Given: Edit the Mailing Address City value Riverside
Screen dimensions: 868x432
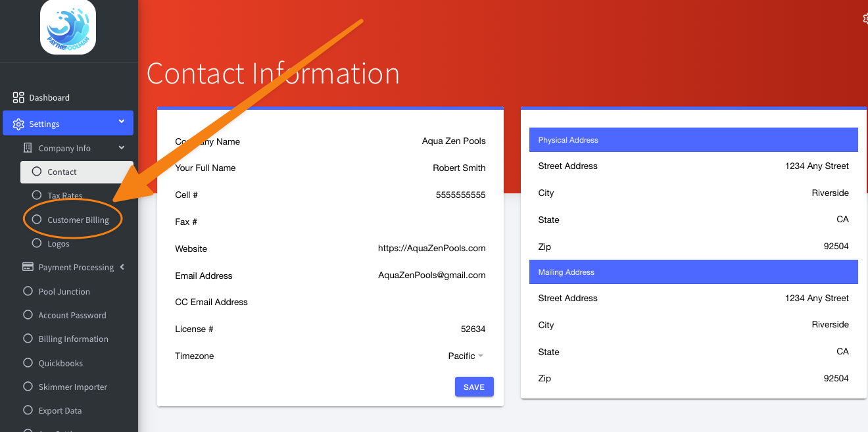Looking at the screenshot, I should tap(830, 325).
